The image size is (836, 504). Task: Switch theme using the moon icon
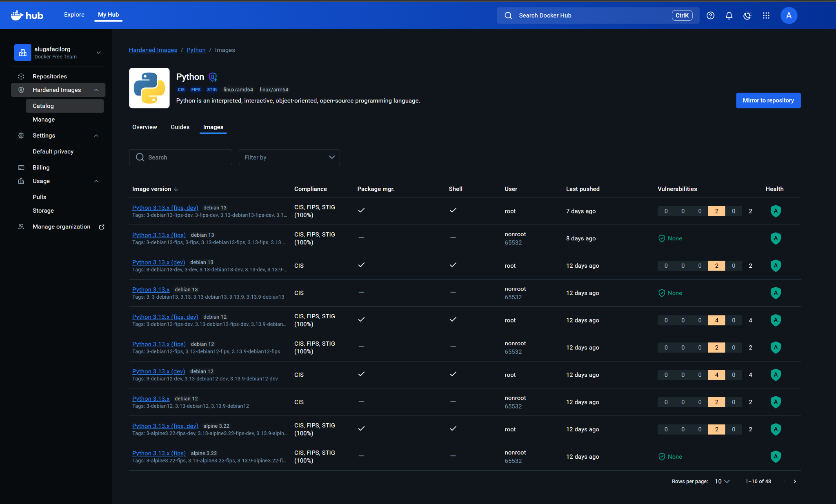(x=747, y=15)
